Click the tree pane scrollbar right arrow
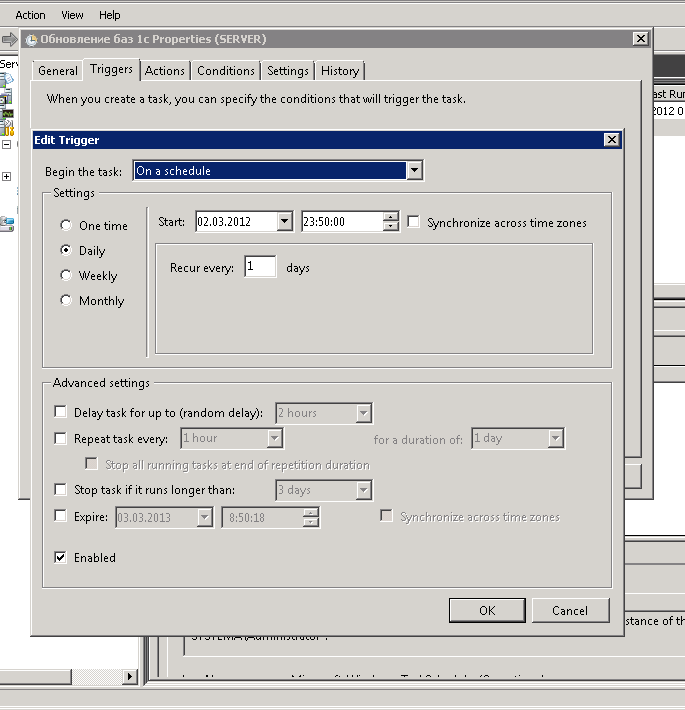This screenshot has height=710, width=685. point(129,676)
